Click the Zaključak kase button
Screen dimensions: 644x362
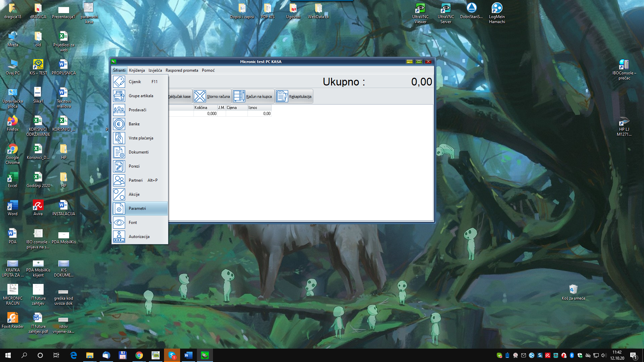pos(180,97)
